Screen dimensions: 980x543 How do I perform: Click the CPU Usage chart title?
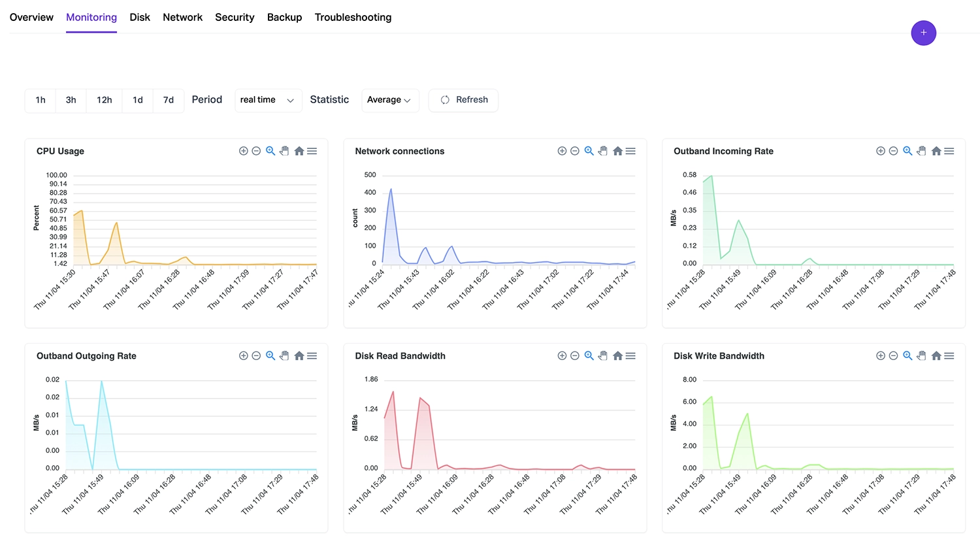[x=60, y=151]
